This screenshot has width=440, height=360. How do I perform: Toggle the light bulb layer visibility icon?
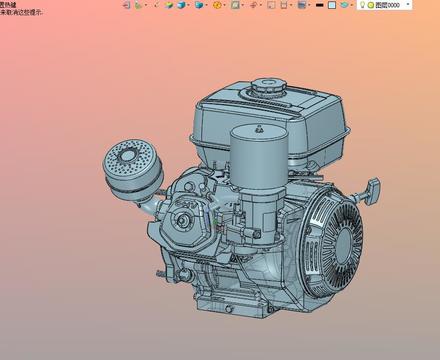click(362, 5)
